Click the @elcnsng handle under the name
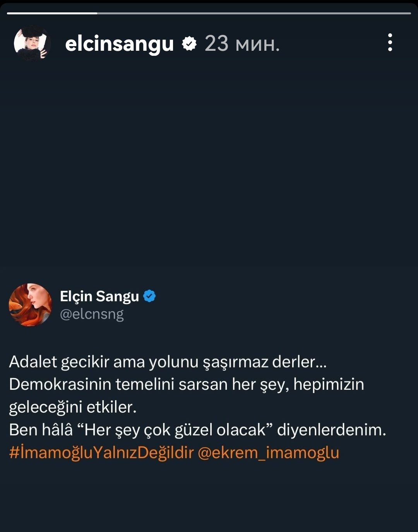 tap(92, 314)
